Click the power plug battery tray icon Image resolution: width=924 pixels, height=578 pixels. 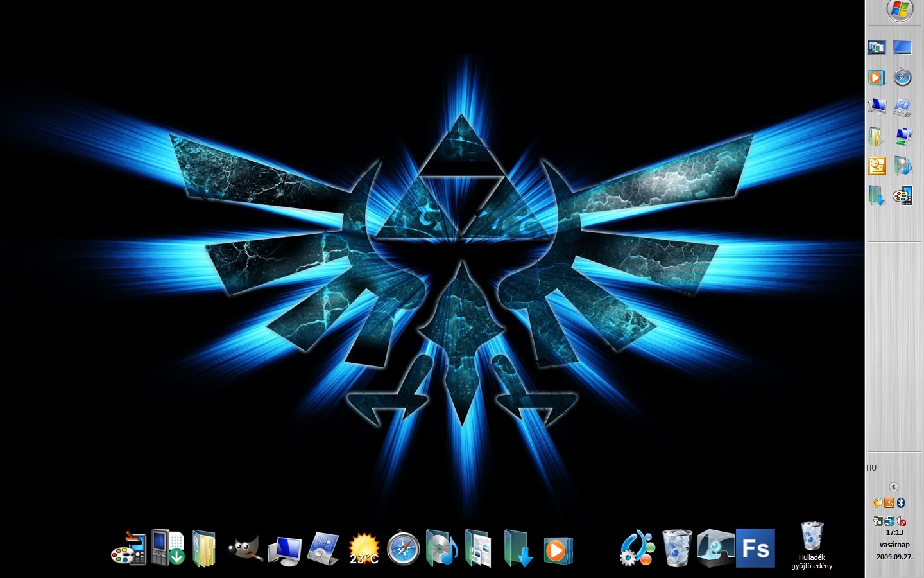pyautogui.click(x=877, y=521)
